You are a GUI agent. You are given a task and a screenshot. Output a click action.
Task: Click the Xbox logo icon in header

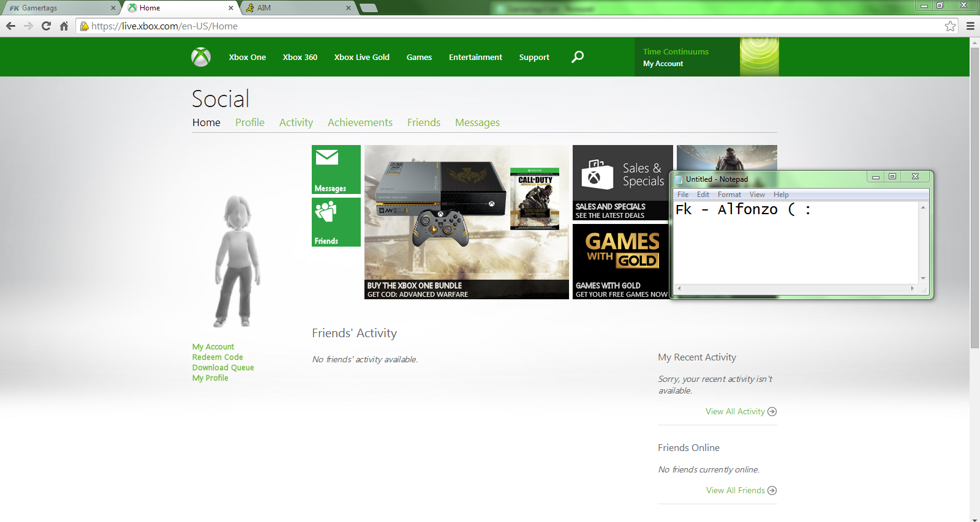201,57
